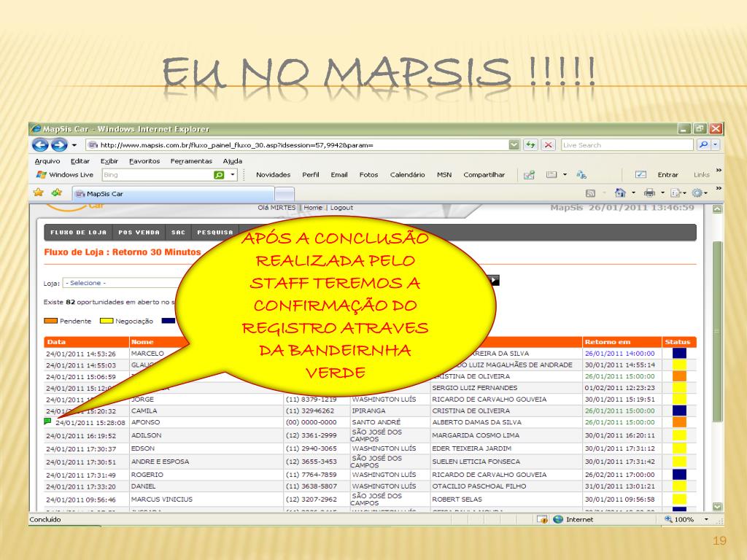
Task: Open the Arquivo menu
Action: pyautogui.click(x=47, y=161)
